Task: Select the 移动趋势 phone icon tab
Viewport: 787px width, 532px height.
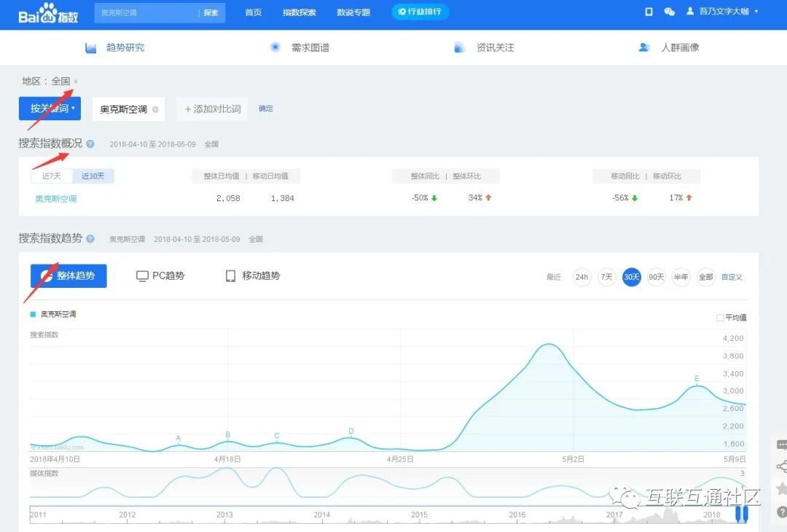Action: [230, 276]
